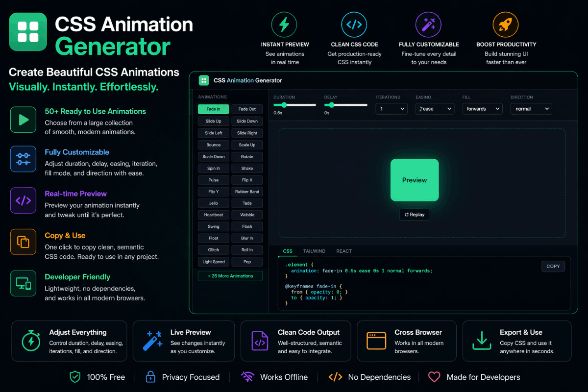Click the Clean CSS Code brackets icon
Screen dimensions: 588x392
pyautogui.click(x=354, y=24)
